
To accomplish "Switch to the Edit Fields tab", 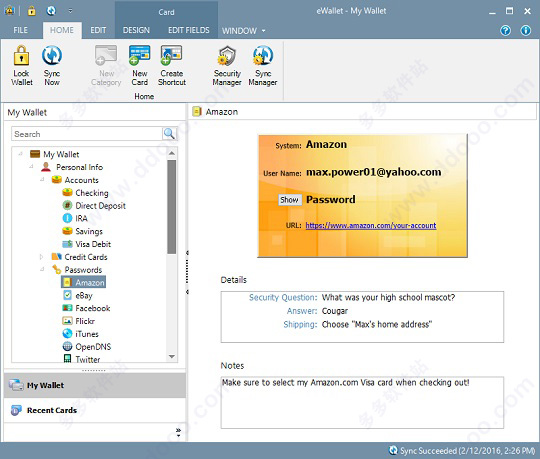I will pos(189,30).
